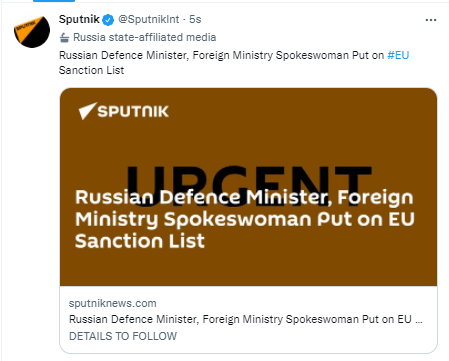Click the #EU hashtag
Image resolution: width=449 pixels, height=361 pixels.
[398, 55]
